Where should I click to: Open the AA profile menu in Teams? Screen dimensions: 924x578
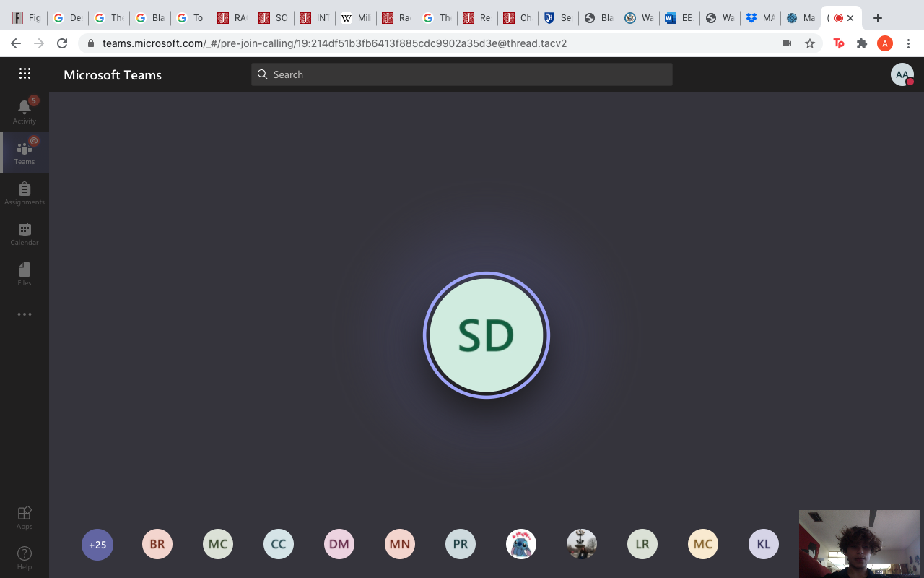902,74
